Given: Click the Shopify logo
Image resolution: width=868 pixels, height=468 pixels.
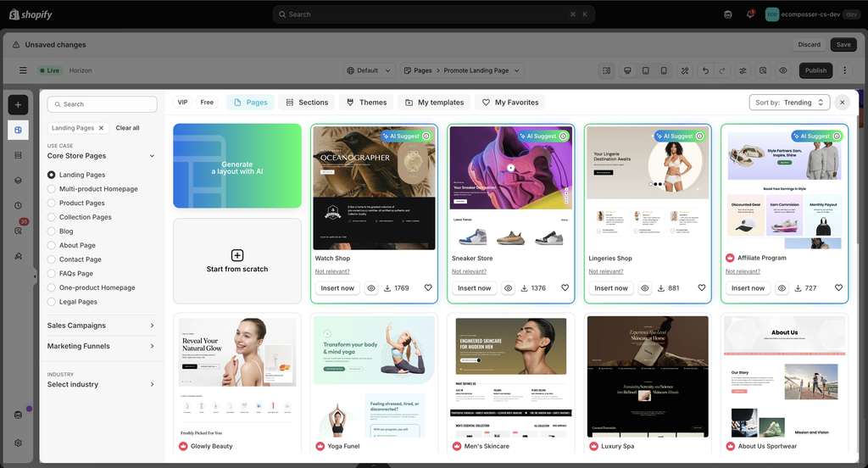Looking at the screenshot, I should point(31,14).
